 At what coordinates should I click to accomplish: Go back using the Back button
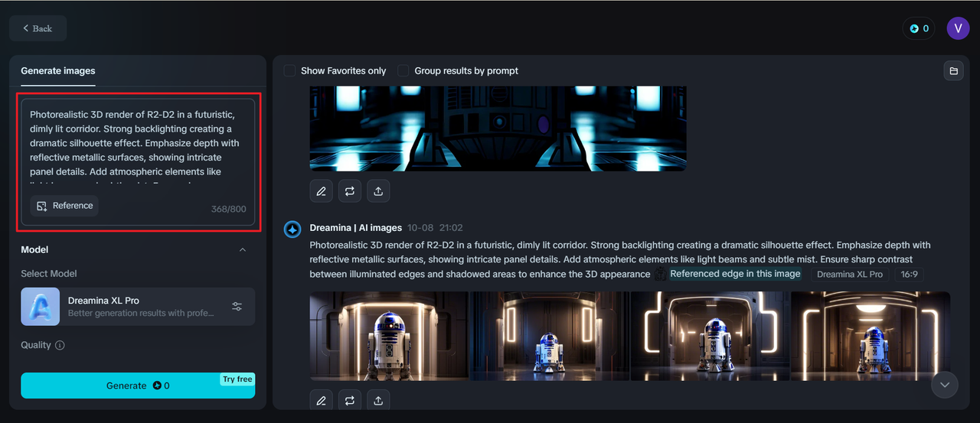38,28
